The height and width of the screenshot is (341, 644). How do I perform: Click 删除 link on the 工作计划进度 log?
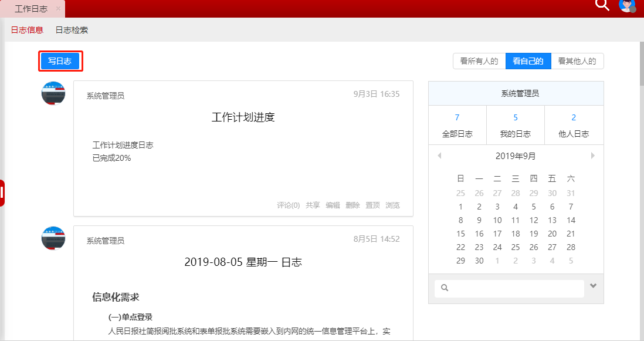pyautogui.click(x=352, y=205)
